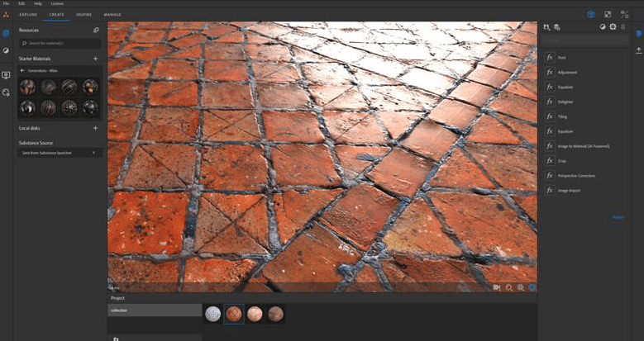Image resolution: width=644 pixels, height=341 pixels.
Task: Open the Edit menu
Action: click(x=21, y=3)
